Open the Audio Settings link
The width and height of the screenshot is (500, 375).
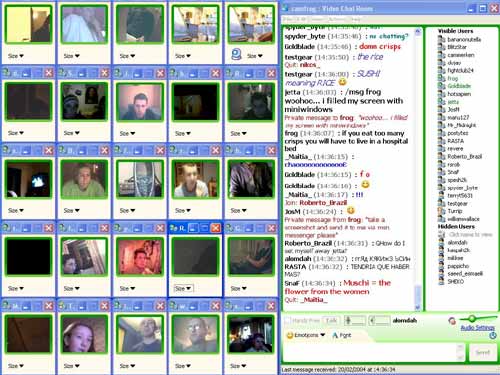pyautogui.click(x=477, y=328)
